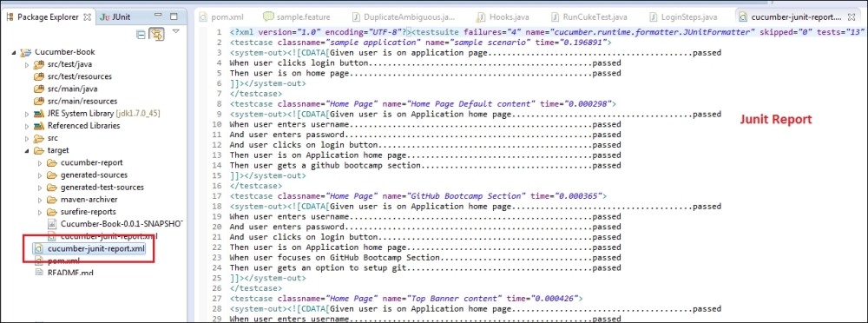The image size is (868, 323).
Task: Toggle Link with Editor button
Action: point(158,35)
